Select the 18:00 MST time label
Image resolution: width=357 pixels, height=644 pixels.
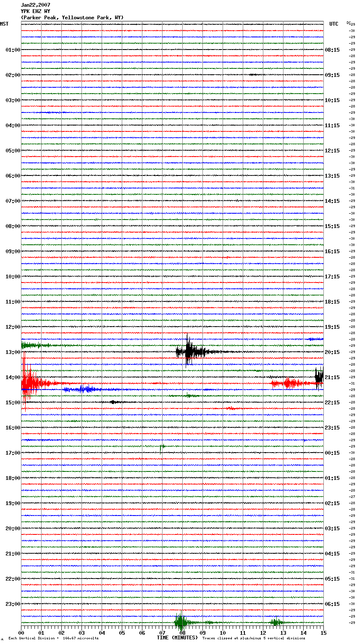[13, 478]
